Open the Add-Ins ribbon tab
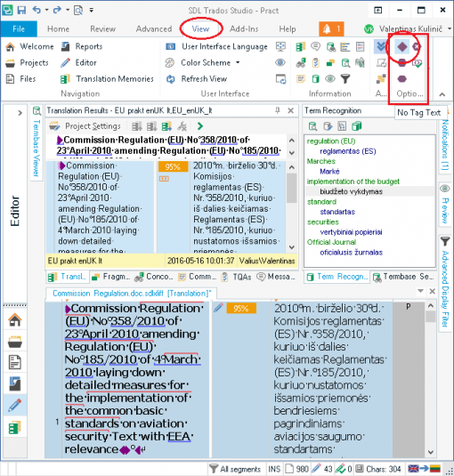Viewport: 454px width, 476px height. (x=244, y=28)
